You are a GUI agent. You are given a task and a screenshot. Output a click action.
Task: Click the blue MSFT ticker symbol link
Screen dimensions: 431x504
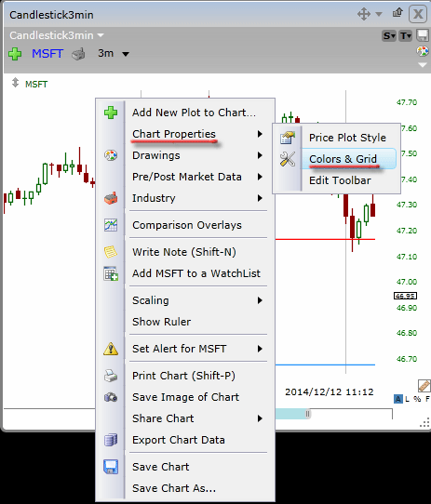[47, 54]
